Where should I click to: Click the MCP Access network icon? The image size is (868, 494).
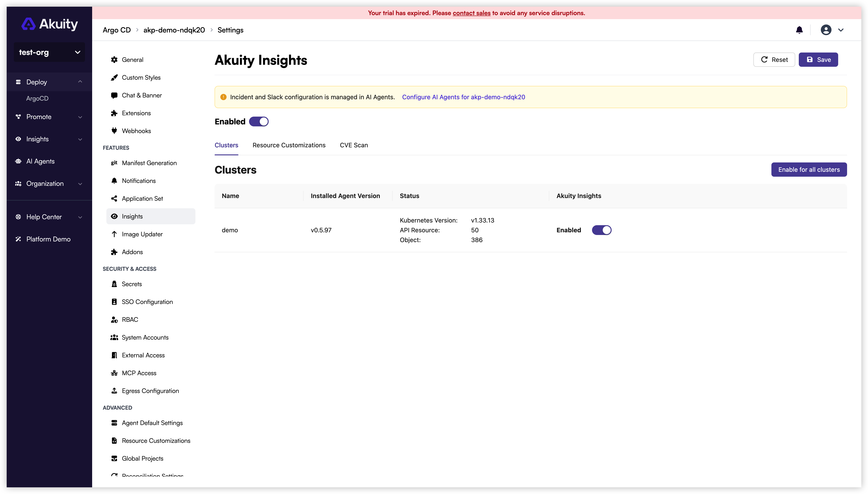click(x=114, y=373)
